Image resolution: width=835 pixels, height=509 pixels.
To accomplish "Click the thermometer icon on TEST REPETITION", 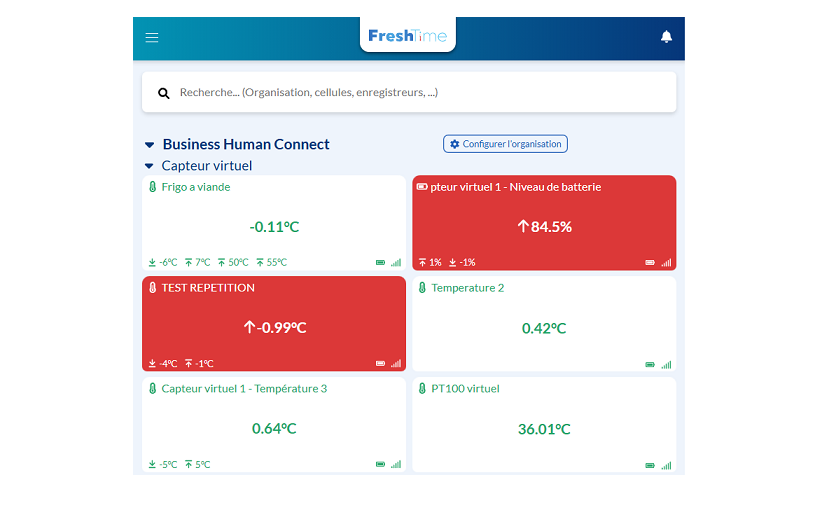I will click(x=153, y=288).
